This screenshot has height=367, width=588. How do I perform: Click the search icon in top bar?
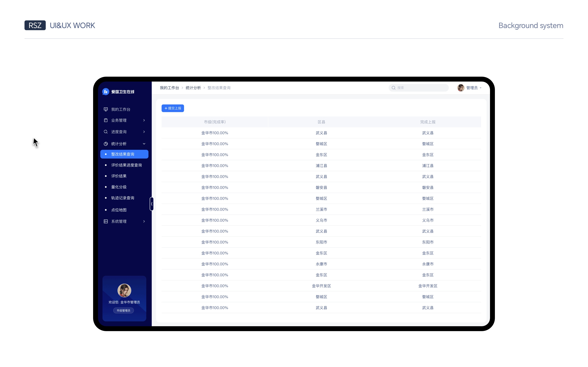point(393,88)
